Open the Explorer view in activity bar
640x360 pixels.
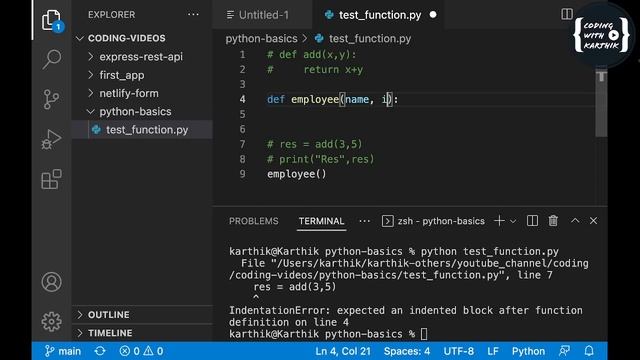coord(51,20)
